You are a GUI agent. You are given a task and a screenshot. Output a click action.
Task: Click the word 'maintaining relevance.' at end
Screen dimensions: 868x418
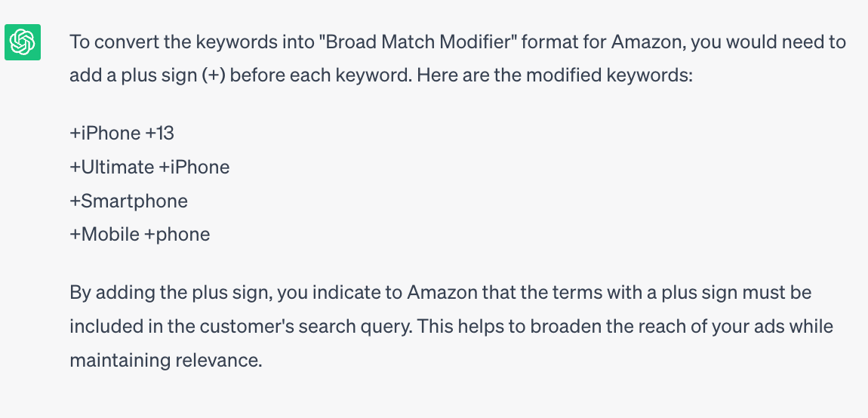pyautogui.click(x=165, y=361)
